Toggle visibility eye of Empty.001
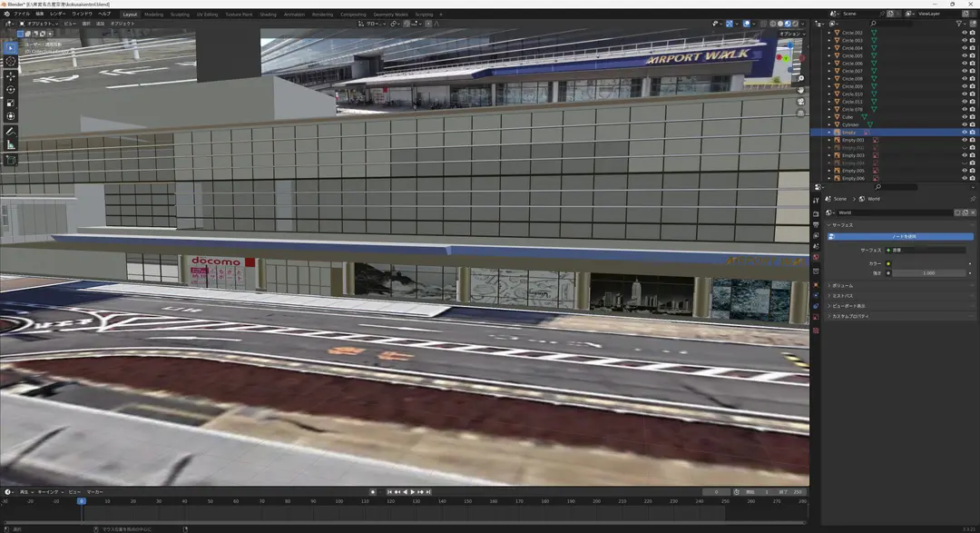Image resolution: width=980 pixels, height=533 pixels. [x=965, y=140]
